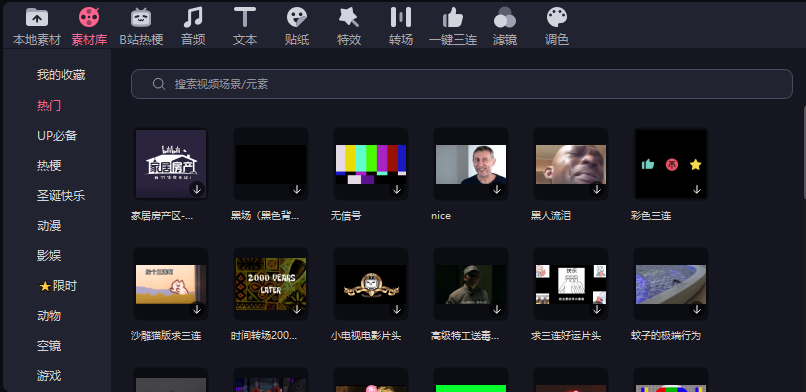Select the 蚊子的极端行为 thumbnail

(671, 284)
